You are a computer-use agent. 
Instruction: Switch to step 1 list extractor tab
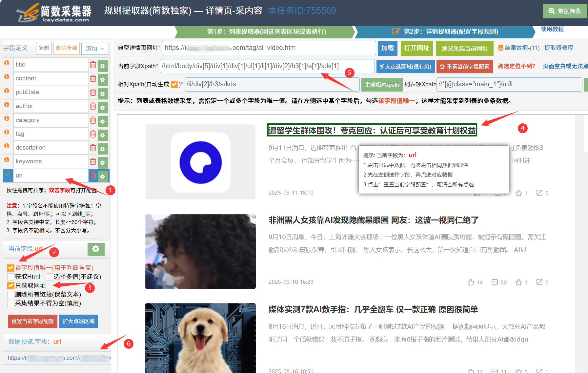[x=266, y=31]
